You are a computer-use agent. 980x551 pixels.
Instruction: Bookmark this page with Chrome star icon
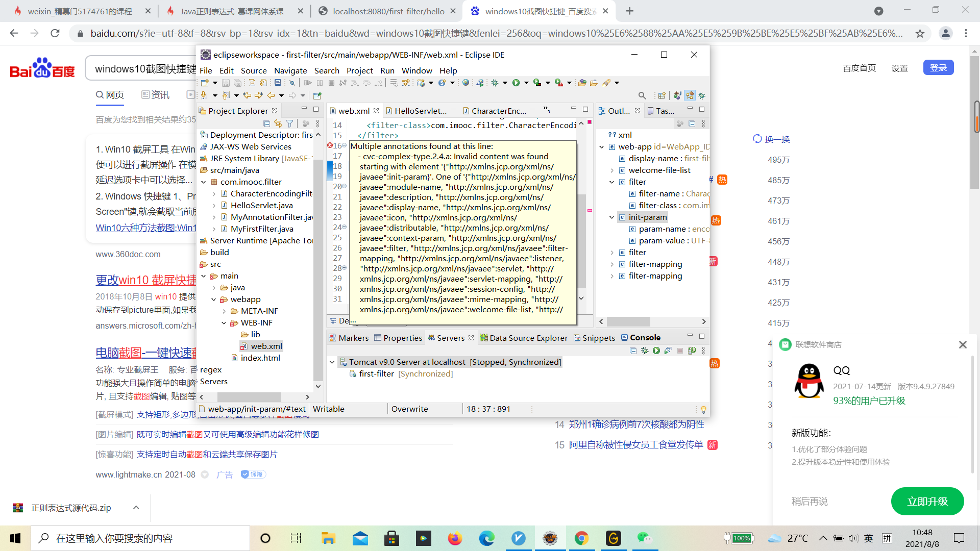click(x=920, y=33)
